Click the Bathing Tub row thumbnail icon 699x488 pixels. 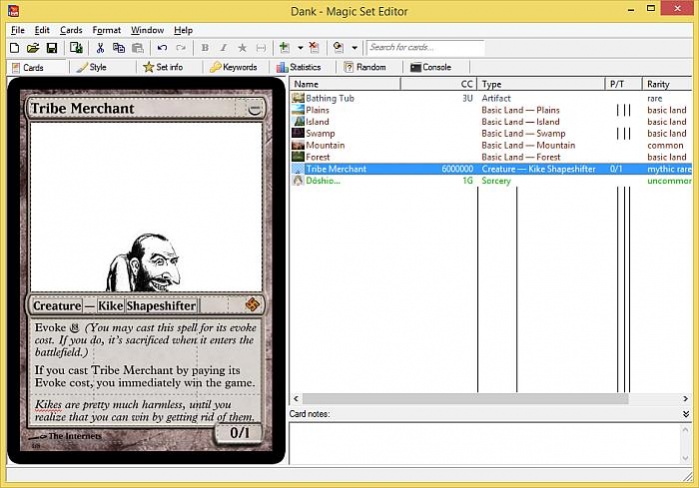click(298, 98)
